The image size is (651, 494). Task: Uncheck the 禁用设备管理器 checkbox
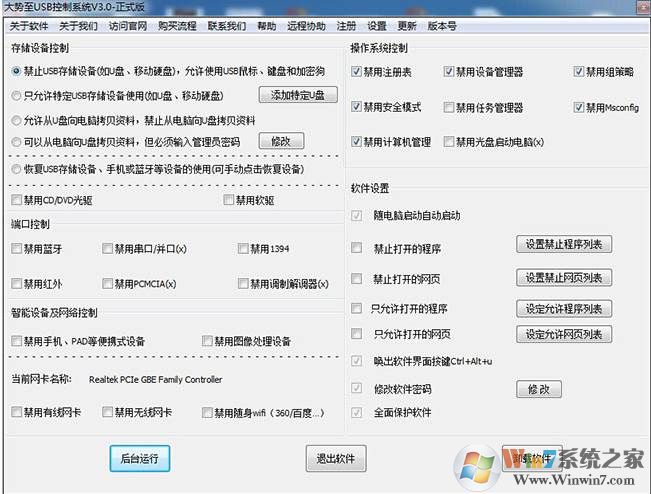pyautogui.click(x=448, y=72)
